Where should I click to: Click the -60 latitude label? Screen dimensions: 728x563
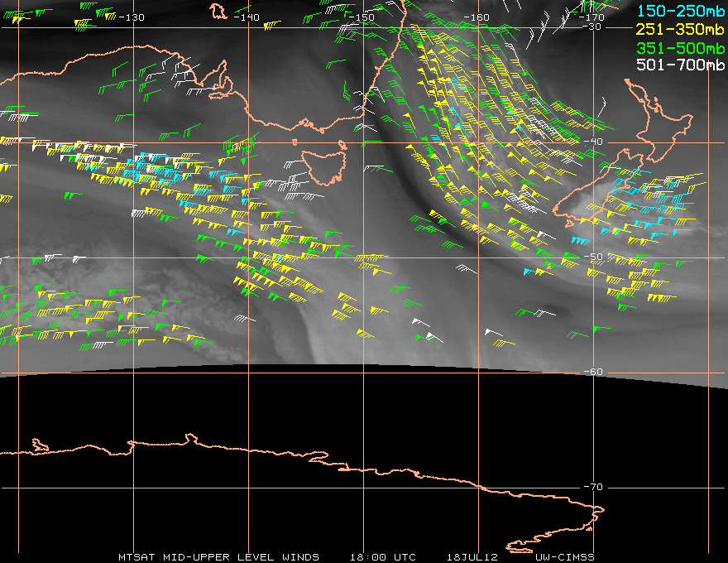point(593,372)
